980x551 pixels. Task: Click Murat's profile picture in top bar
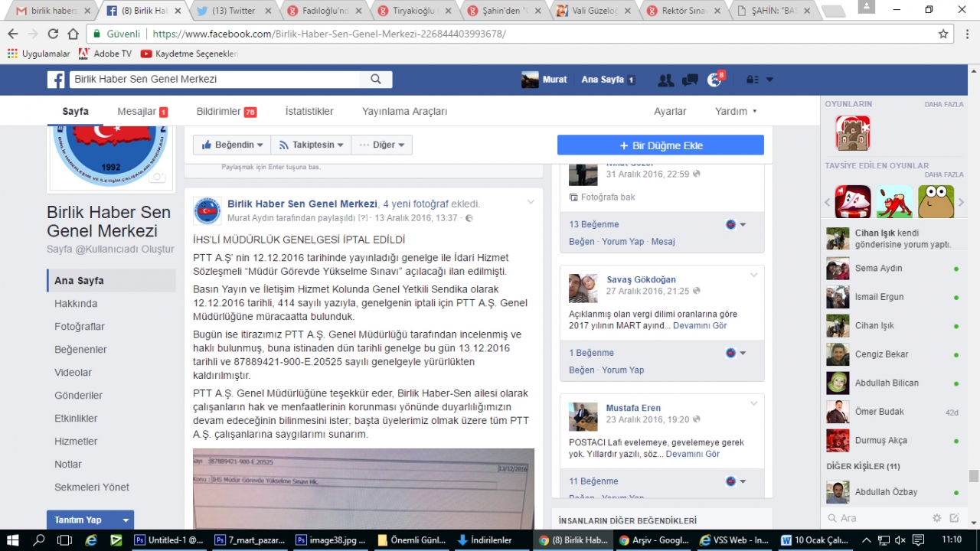click(530, 80)
